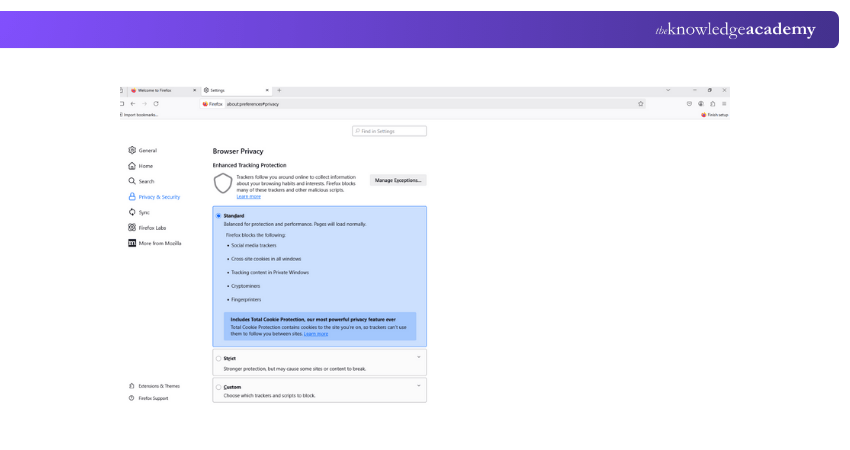Expand the Strict option chevron
This screenshot has height=450, width=850.
(x=418, y=357)
